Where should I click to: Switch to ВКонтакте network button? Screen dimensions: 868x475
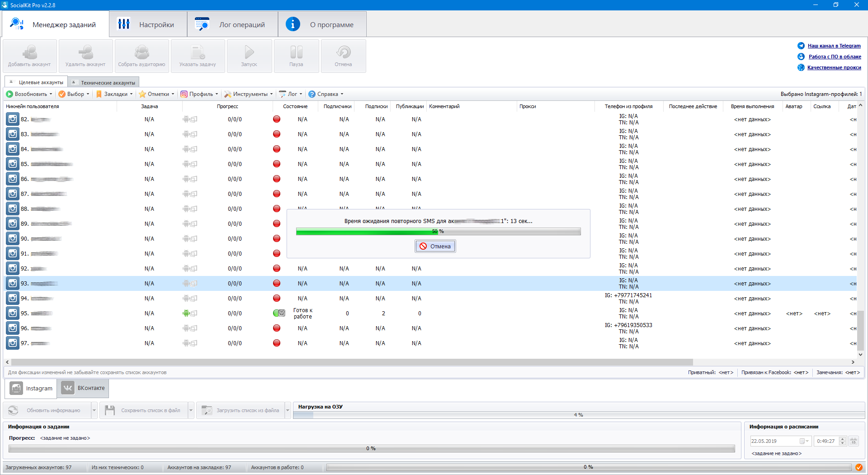coord(83,388)
